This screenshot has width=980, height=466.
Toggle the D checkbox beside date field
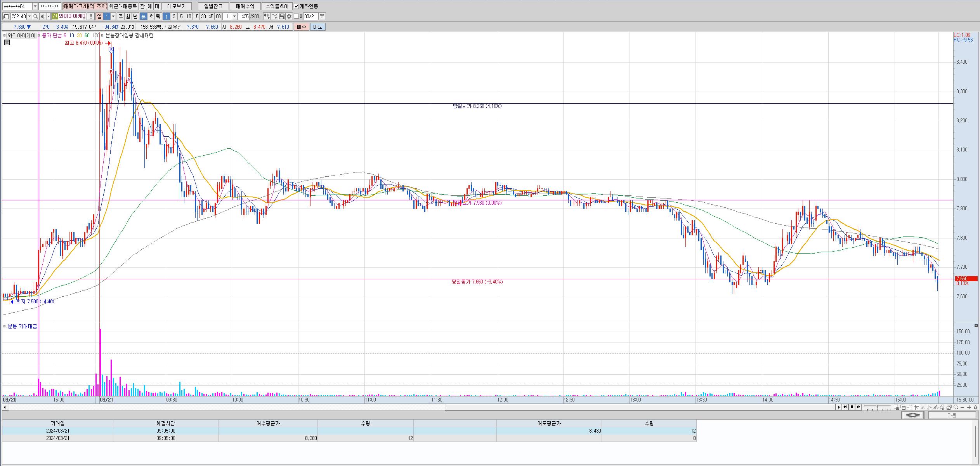(297, 16)
